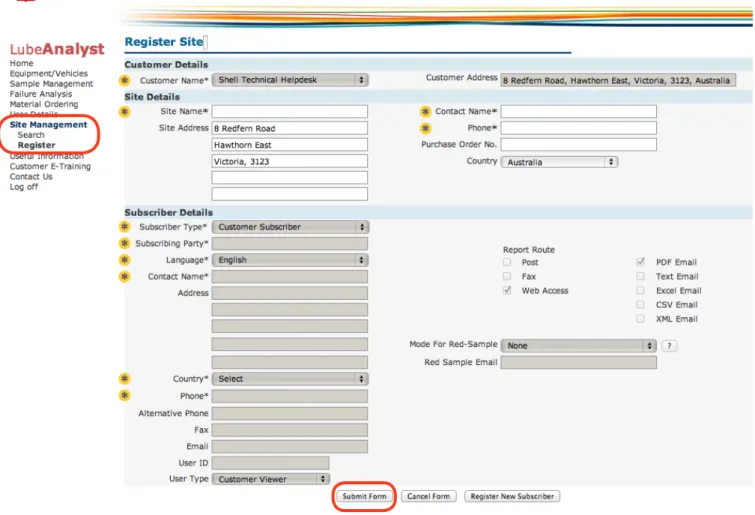Click the subscriber Contact Name field
Viewport: 755px width, 515px height.
point(290,277)
